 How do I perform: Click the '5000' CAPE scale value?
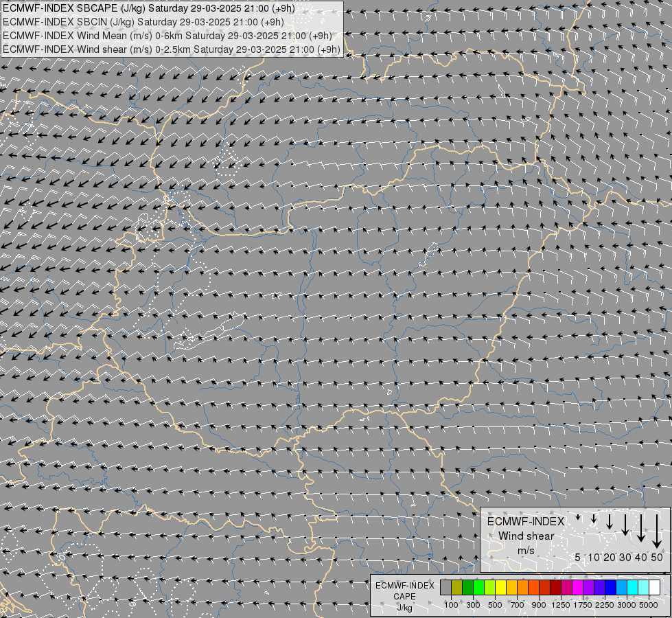pos(649,605)
